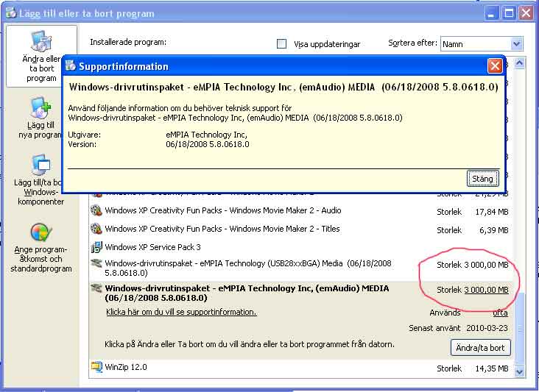
Task: Close the Supportinformation dialog
Action: (495, 65)
